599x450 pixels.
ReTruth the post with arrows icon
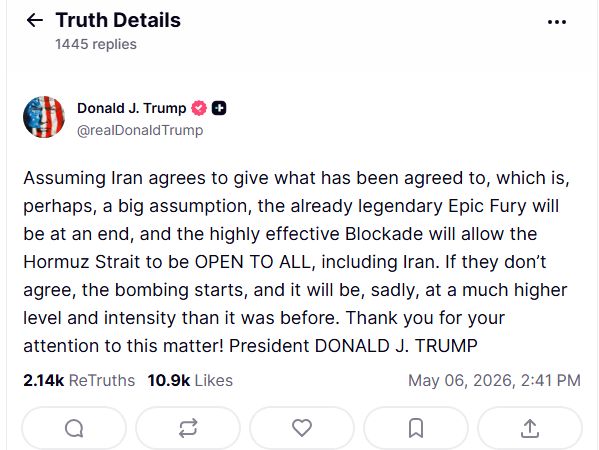point(188,428)
